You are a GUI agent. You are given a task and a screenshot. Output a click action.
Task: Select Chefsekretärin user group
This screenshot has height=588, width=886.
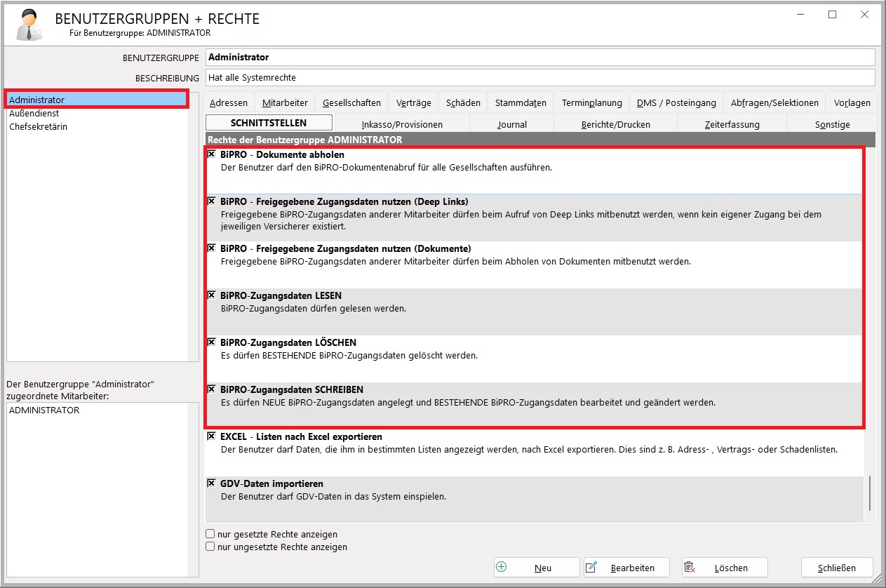point(39,126)
